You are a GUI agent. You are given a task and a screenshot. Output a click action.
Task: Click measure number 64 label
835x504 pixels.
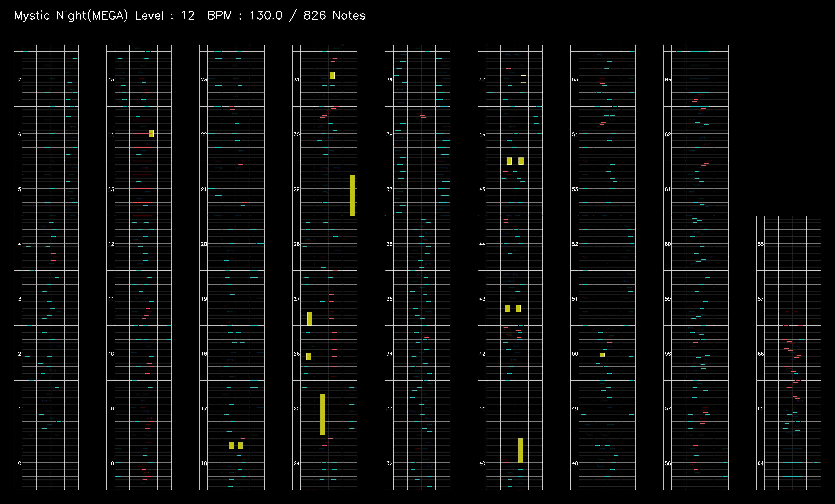[x=761, y=463]
